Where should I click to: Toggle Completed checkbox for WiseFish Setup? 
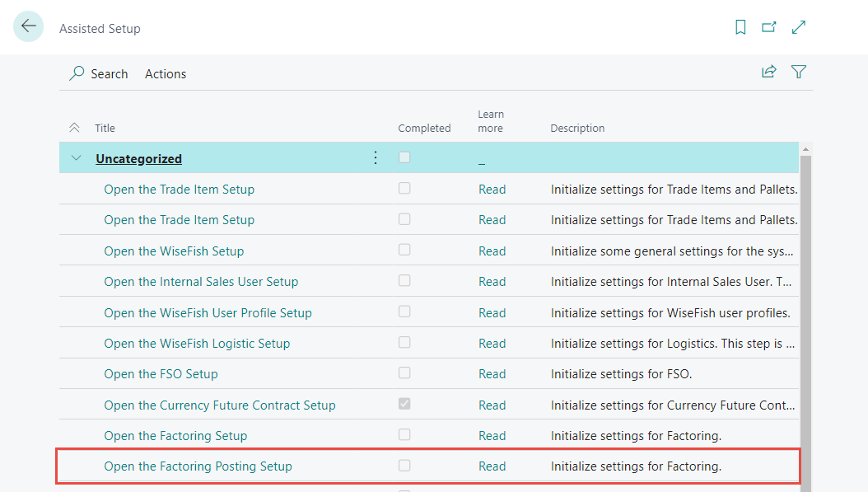[x=404, y=250]
